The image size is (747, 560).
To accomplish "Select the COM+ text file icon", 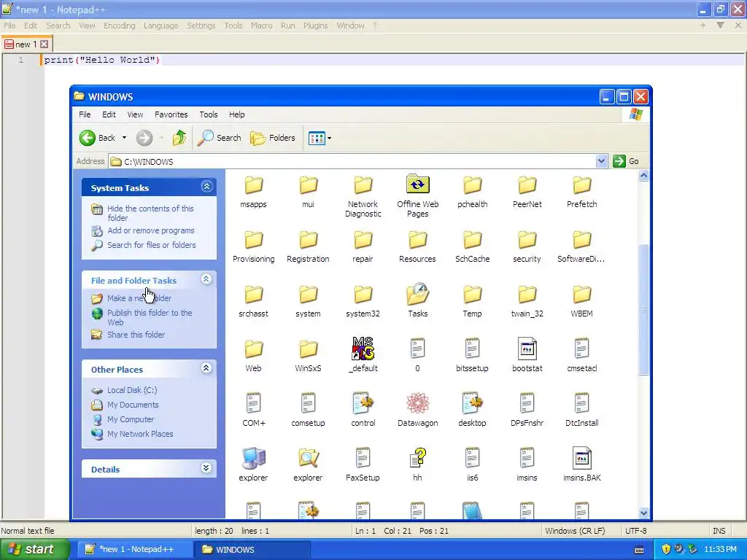I will [253, 404].
